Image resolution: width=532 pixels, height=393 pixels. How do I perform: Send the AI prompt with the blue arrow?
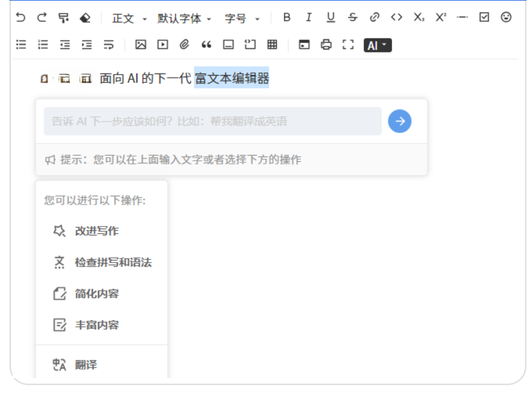[x=400, y=121]
